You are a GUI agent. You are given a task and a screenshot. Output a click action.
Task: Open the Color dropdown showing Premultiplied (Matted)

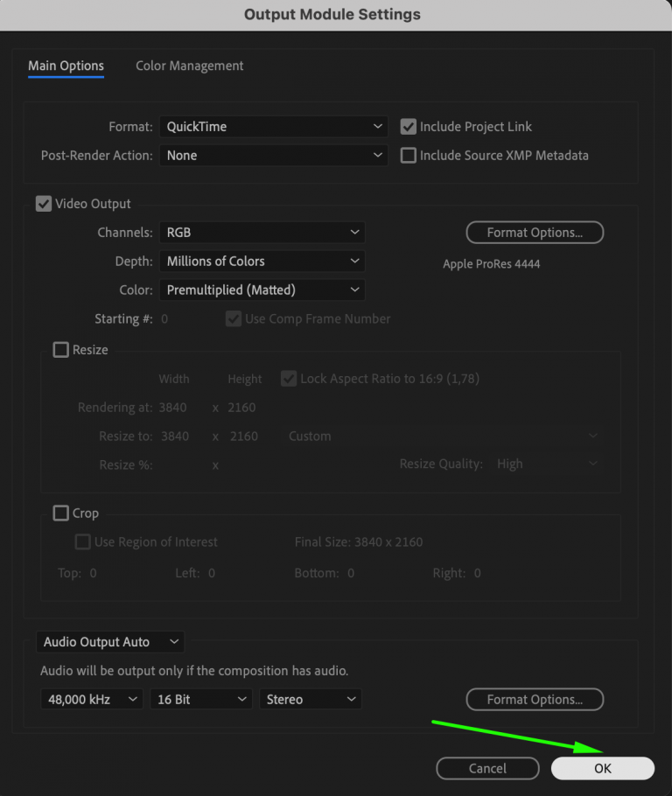(262, 290)
